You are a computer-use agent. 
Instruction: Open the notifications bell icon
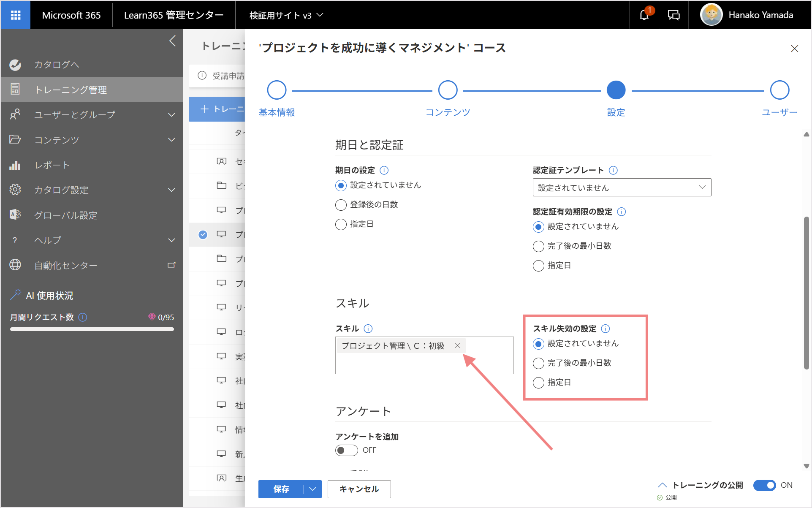tap(644, 15)
